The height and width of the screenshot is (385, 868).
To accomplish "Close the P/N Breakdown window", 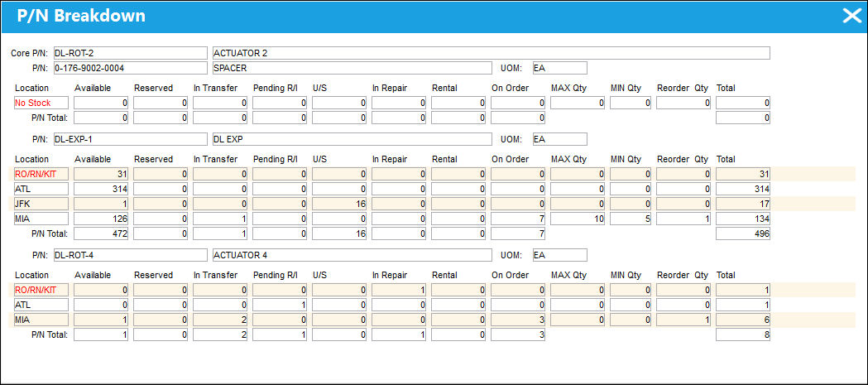I will point(851,16).
